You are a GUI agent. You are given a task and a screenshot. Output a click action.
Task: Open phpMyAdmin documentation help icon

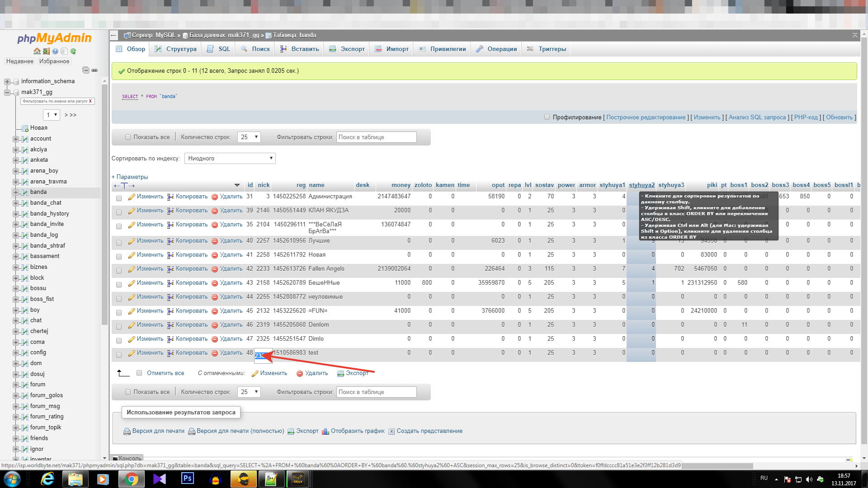55,52
